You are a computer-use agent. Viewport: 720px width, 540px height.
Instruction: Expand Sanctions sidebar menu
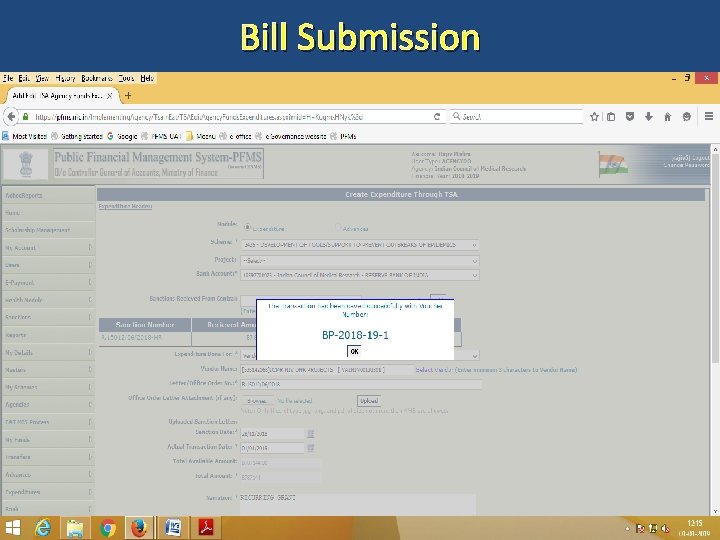(48, 317)
